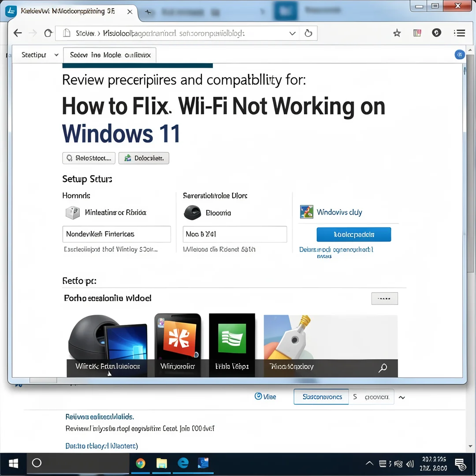Open the library books icon in the toolbar
The width and height of the screenshot is (476, 476).
417,33
